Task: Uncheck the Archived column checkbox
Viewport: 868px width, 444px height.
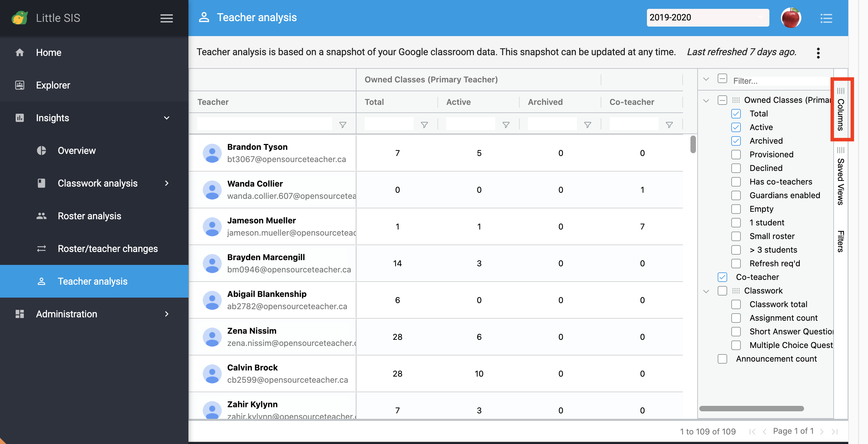Action: click(736, 141)
